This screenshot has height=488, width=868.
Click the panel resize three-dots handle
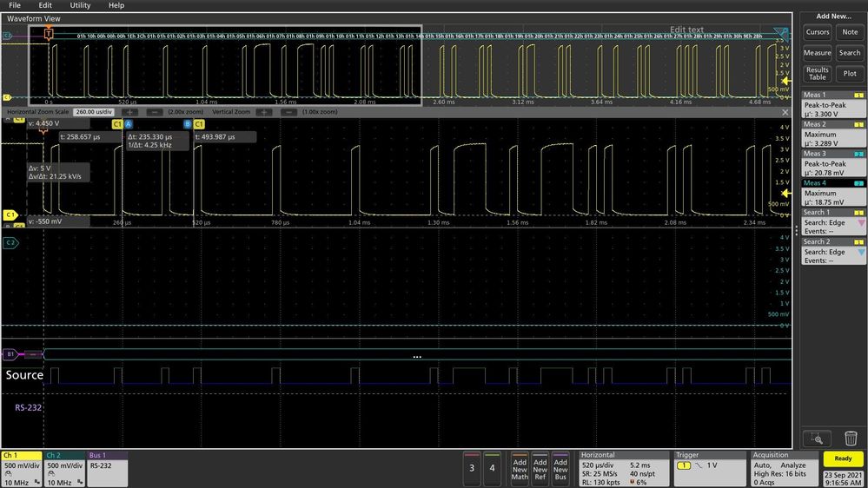click(x=797, y=229)
